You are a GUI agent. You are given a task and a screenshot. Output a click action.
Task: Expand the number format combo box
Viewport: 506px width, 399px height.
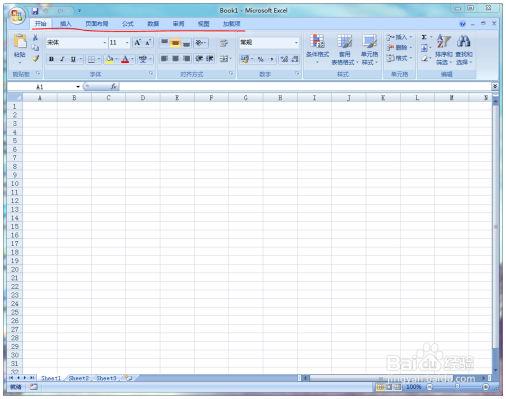coord(296,43)
